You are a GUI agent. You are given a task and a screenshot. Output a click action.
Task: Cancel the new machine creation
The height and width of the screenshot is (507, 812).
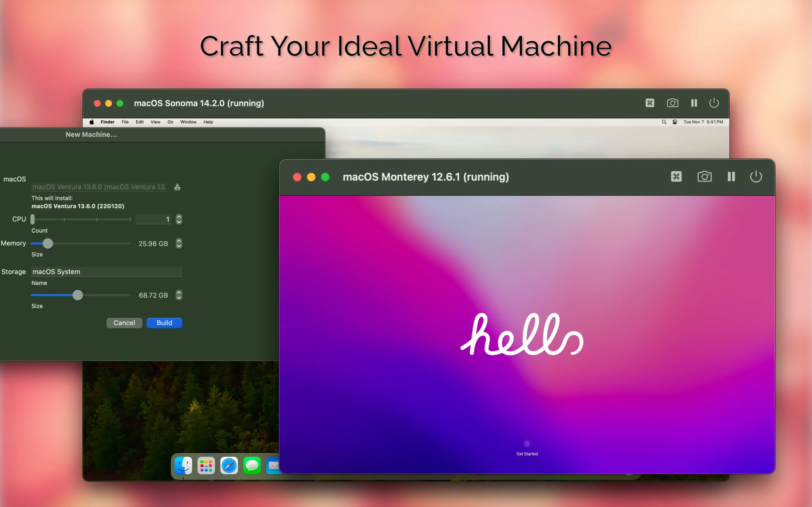[124, 323]
